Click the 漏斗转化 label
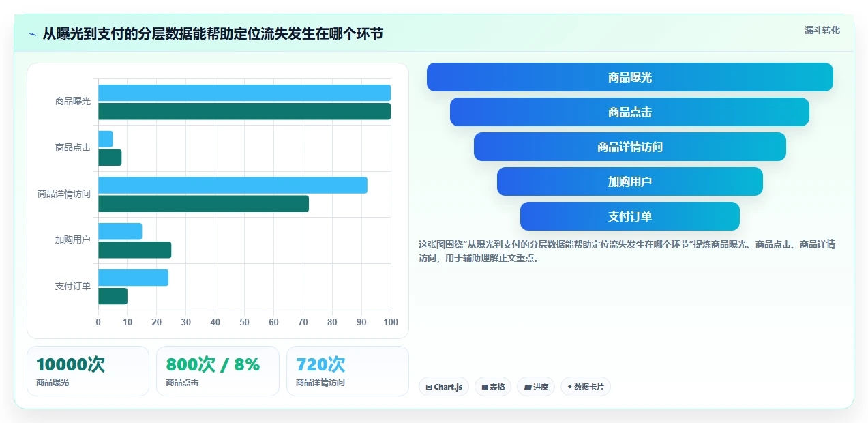Image resolution: width=868 pixels, height=423 pixels. point(822,31)
